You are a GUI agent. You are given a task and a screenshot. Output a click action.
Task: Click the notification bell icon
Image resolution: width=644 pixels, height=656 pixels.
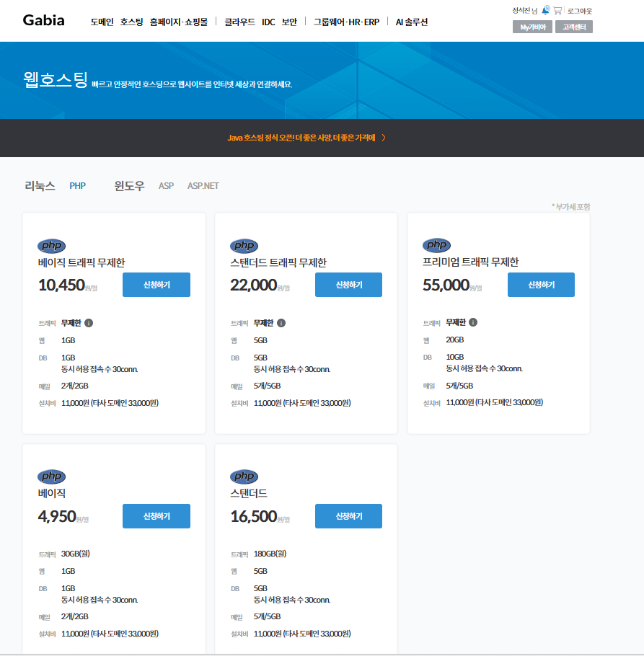coord(546,10)
